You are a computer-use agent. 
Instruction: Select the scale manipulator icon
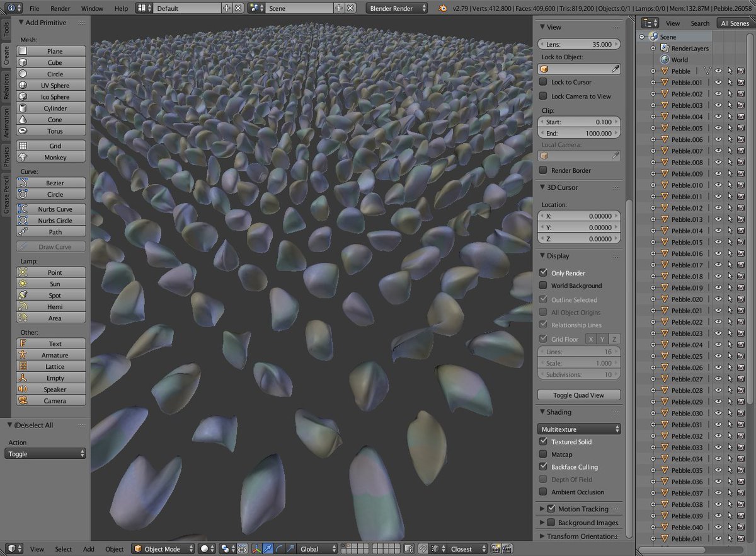tap(290, 549)
